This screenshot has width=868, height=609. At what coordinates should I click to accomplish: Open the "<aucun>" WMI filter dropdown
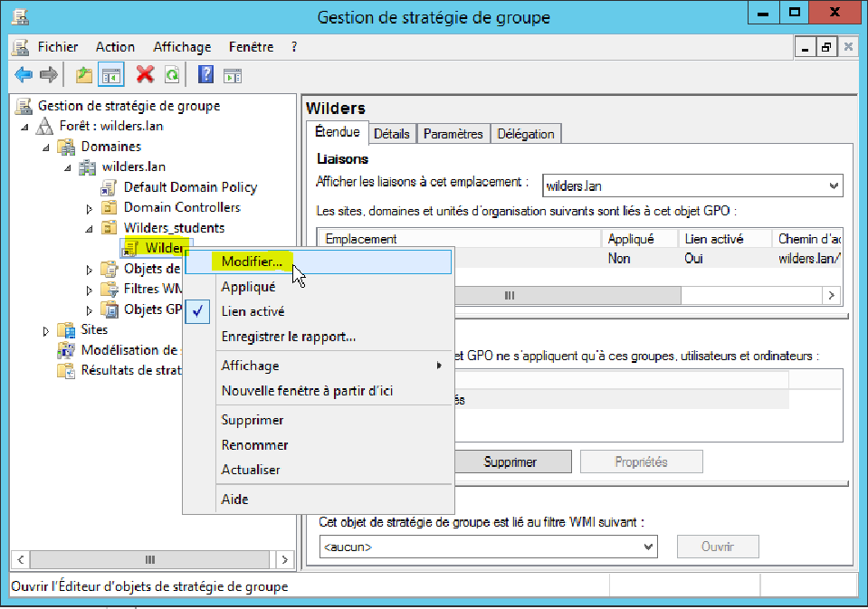tap(648, 547)
